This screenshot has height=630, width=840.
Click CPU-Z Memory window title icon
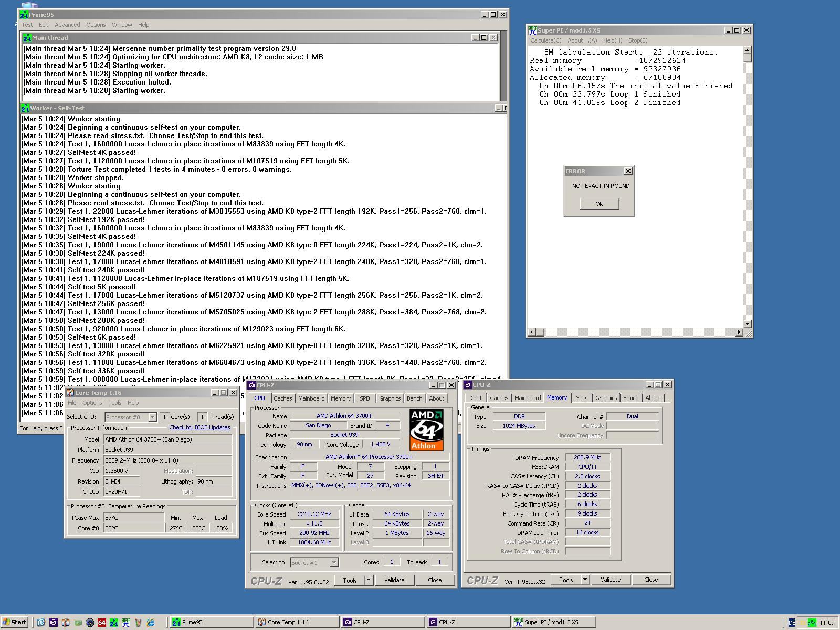pos(468,385)
